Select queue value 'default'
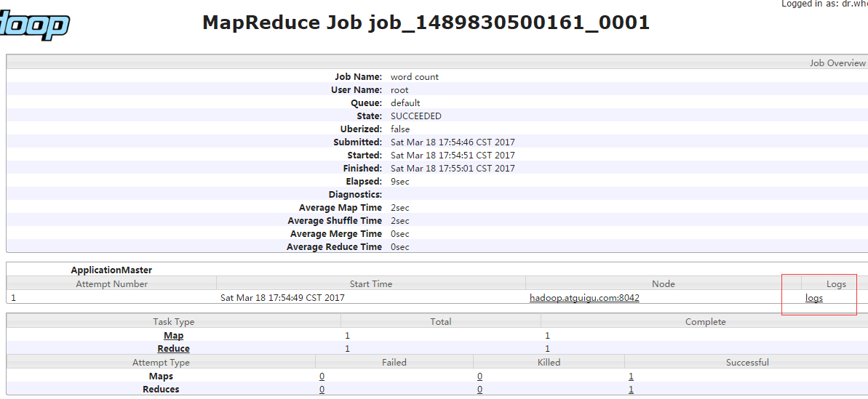The width and height of the screenshot is (868, 399). tap(405, 102)
